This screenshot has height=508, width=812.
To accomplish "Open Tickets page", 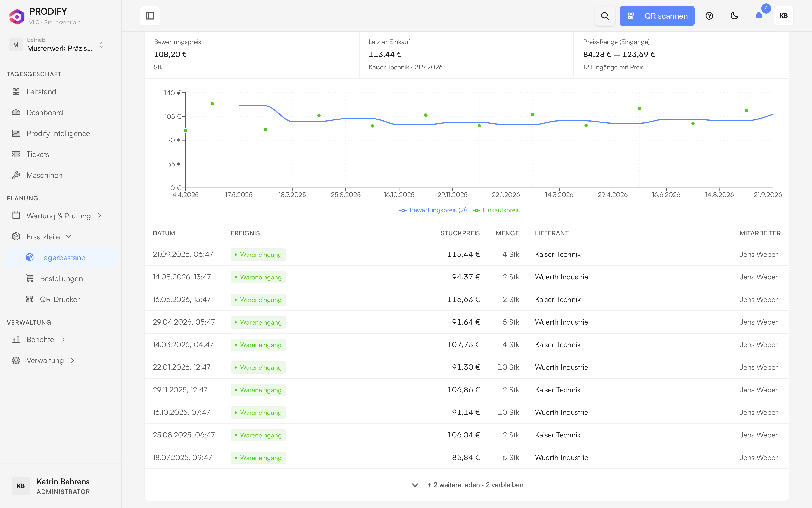I will point(60,154).
